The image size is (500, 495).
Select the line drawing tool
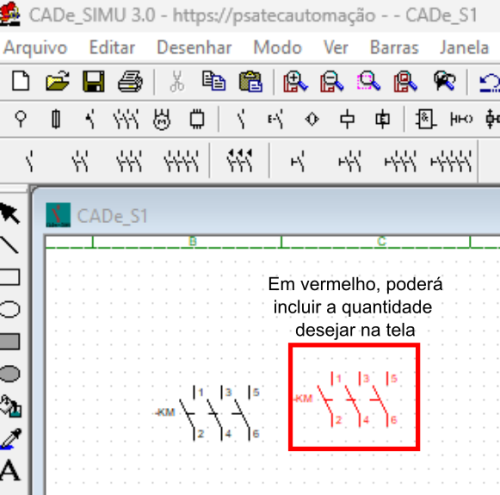tap(9, 245)
